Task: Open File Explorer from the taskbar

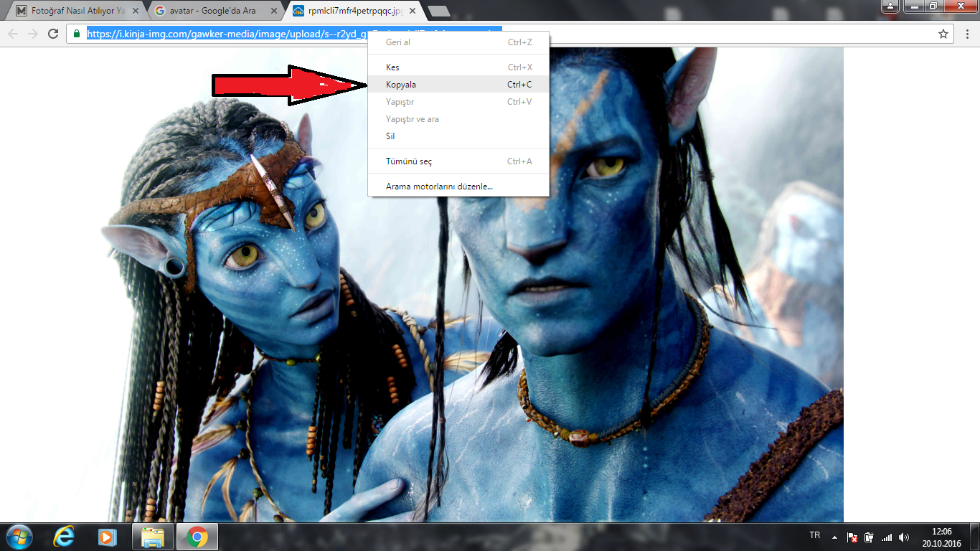Action: coord(154,537)
